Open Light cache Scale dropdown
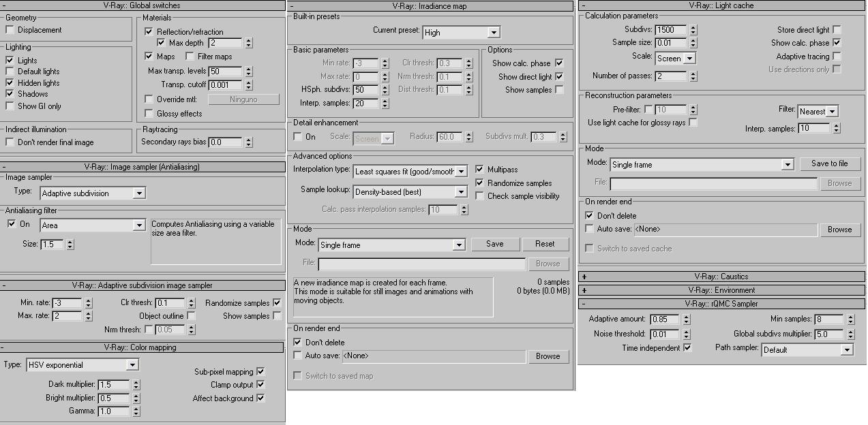Viewport: 868px width, 425px height. (675, 59)
